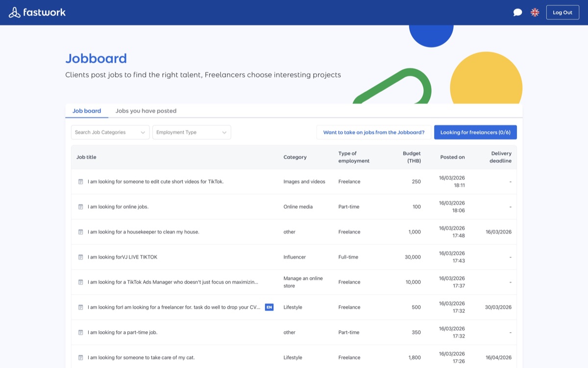This screenshot has height=368, width=588.
Task: Switch to the "Jobs you have posted" tab
Action: tap(146, 111)
